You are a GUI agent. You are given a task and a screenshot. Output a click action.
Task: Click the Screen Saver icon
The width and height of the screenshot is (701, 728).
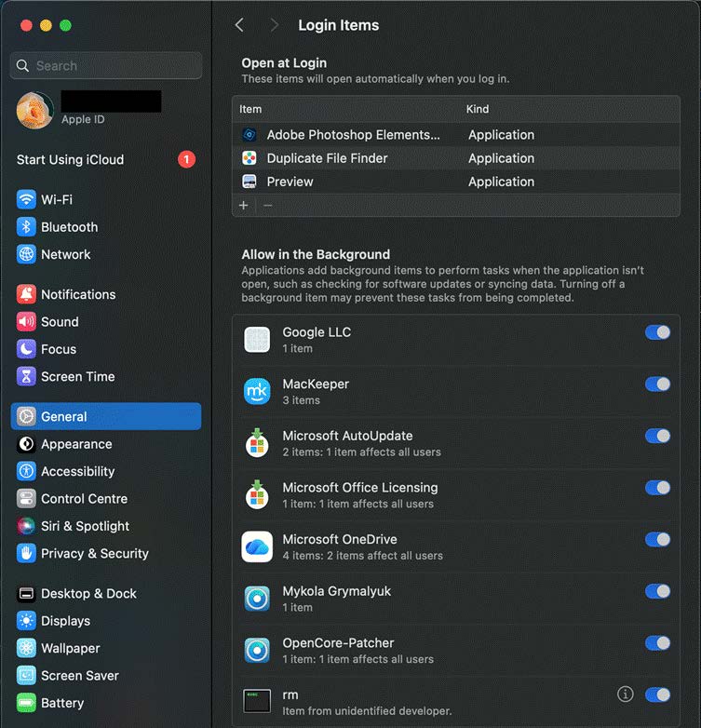[26, 676]
